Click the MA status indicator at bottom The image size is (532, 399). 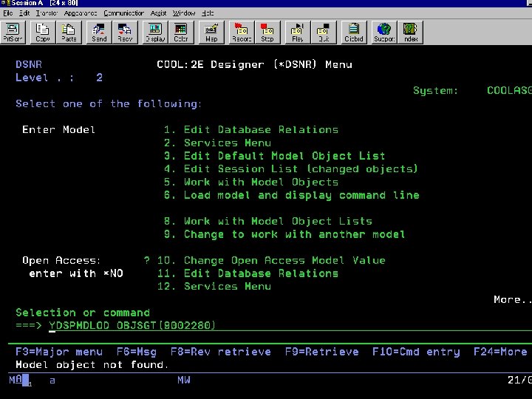pyautogui.click(x=16, y=380)
